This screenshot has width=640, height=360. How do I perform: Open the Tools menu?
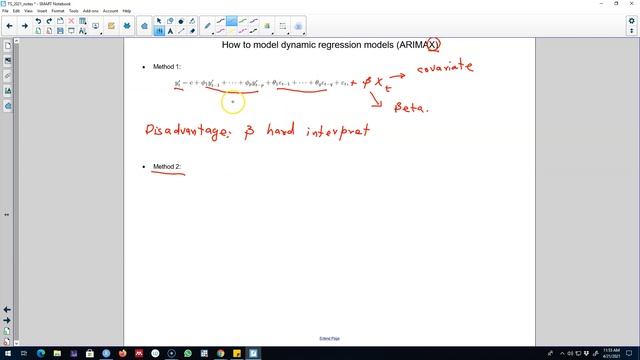click(73, 11)
